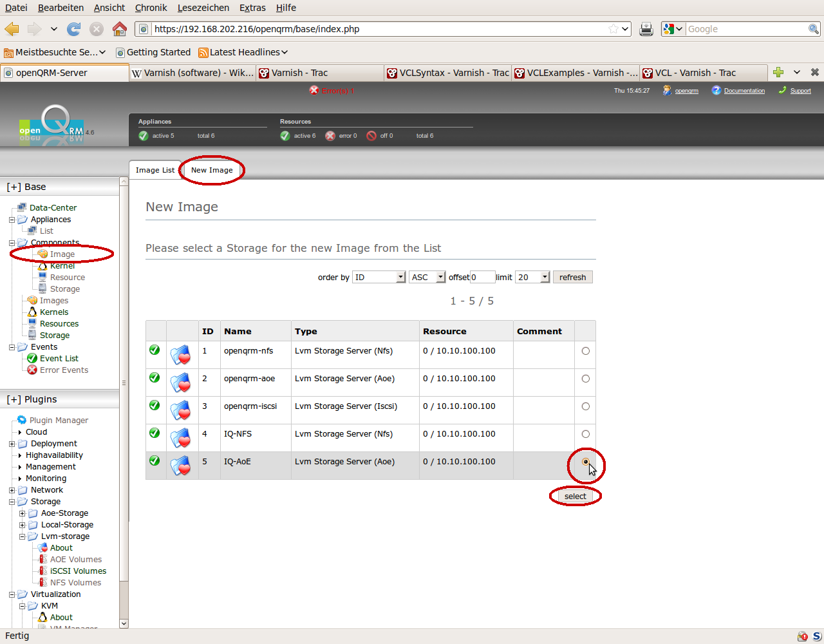The height and width of the screenshot is (644, 824).
Task: Select the openqrm-iscsi storage radio button
Action: [585, 406]
